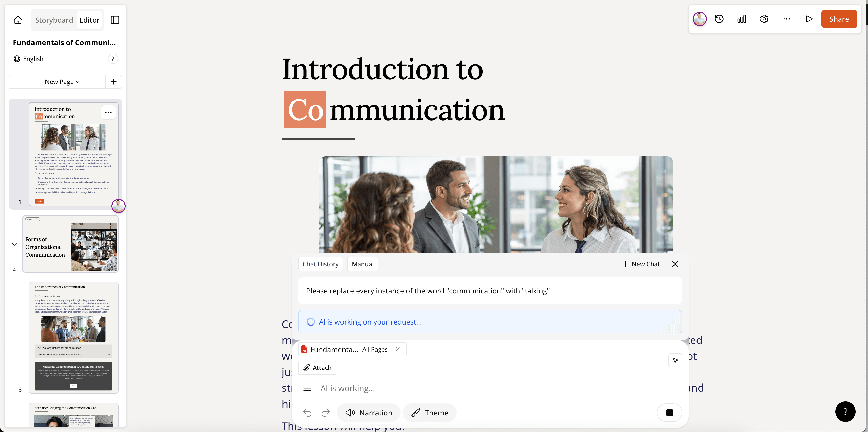This screenshot has width=868, height=432.
Task: Click the collaborator avatar on page 1 thumbnail
Action: point(118,206)
